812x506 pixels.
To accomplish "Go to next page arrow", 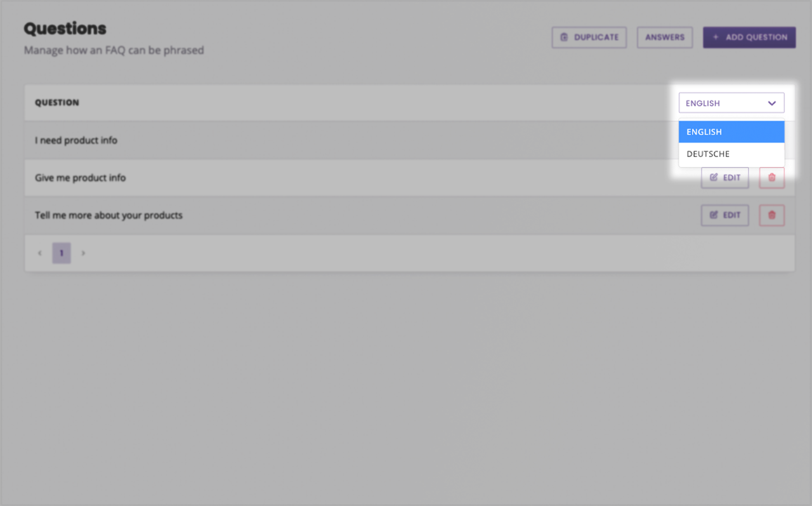I will coord(83,253).
